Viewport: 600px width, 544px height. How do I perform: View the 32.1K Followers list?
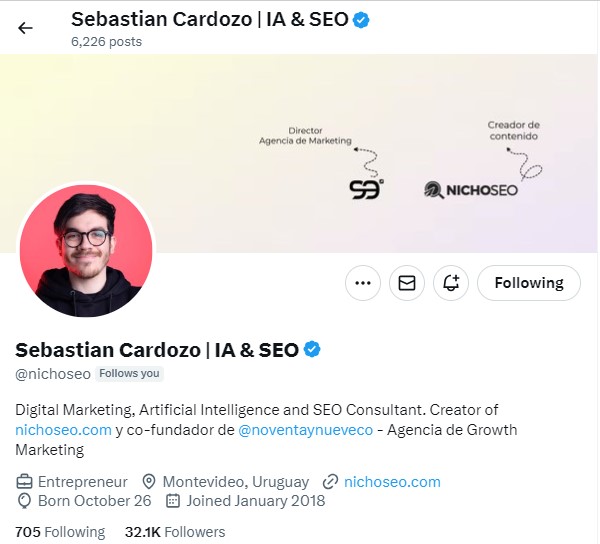175,532
